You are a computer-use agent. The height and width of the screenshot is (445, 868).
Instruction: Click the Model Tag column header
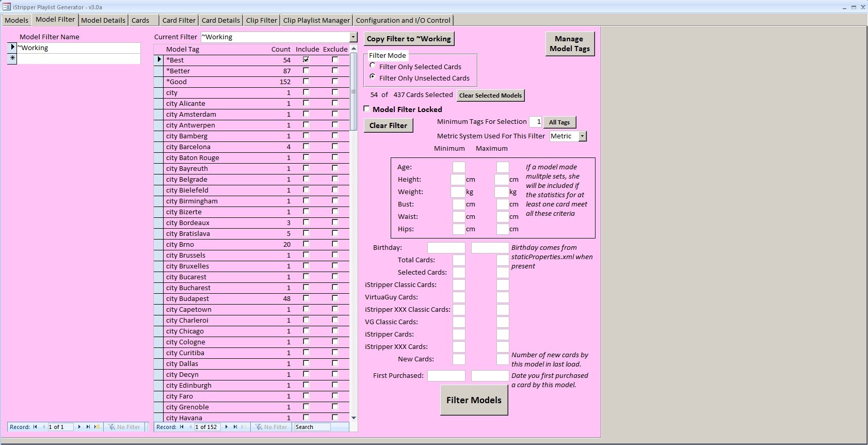[183, 49]
